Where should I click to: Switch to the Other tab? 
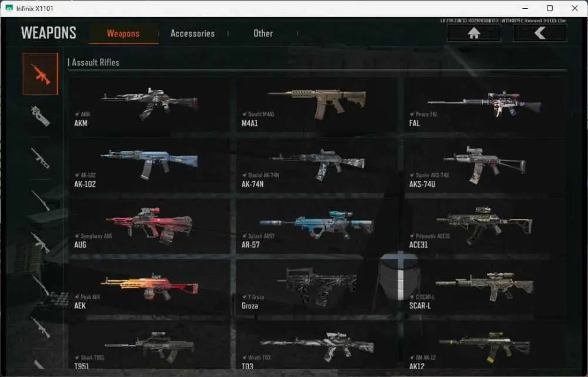point(263,33)
